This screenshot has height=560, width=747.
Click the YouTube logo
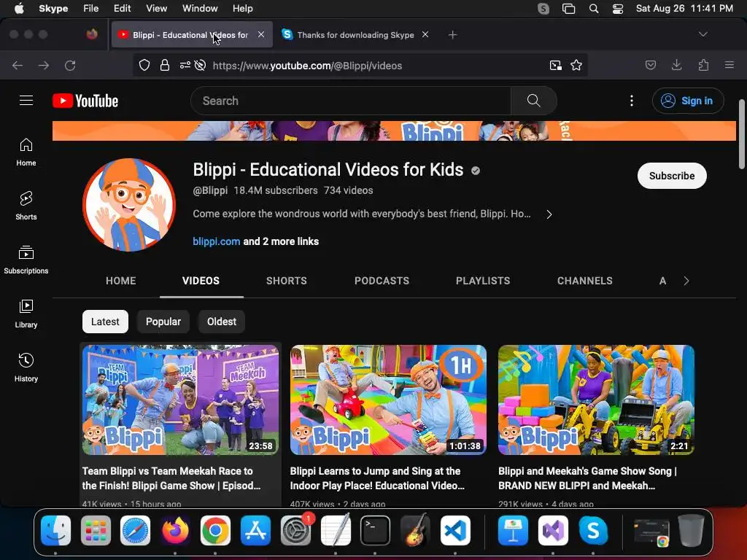point(85,101)
